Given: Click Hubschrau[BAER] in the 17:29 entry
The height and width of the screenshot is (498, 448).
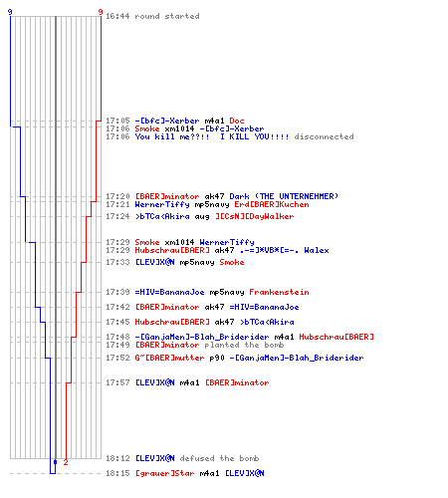Looking at the screenshot, I should [x=172, y=250].
